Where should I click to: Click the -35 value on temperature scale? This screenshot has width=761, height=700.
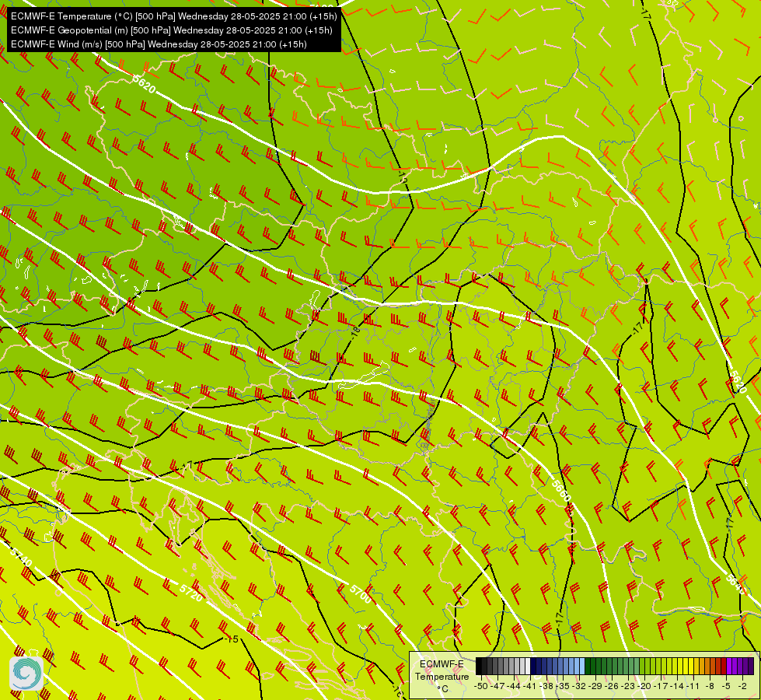pyautogui.click(x=563, y=687)
